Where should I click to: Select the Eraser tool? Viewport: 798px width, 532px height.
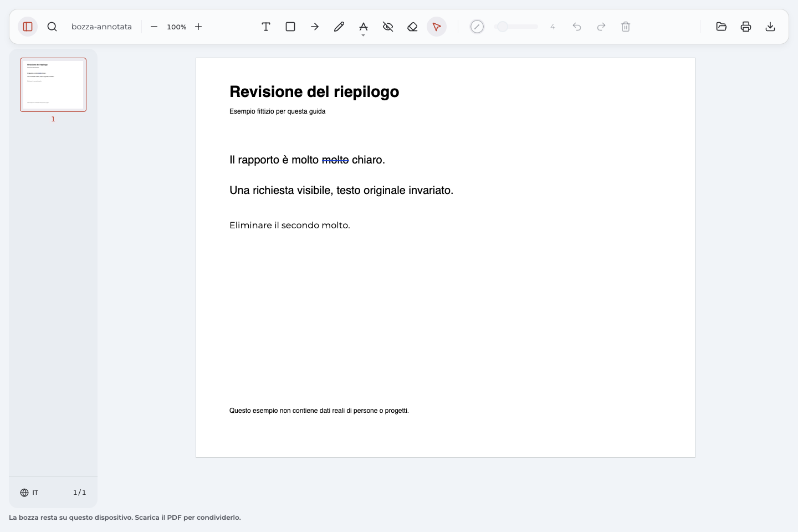[x=412, y=27]
